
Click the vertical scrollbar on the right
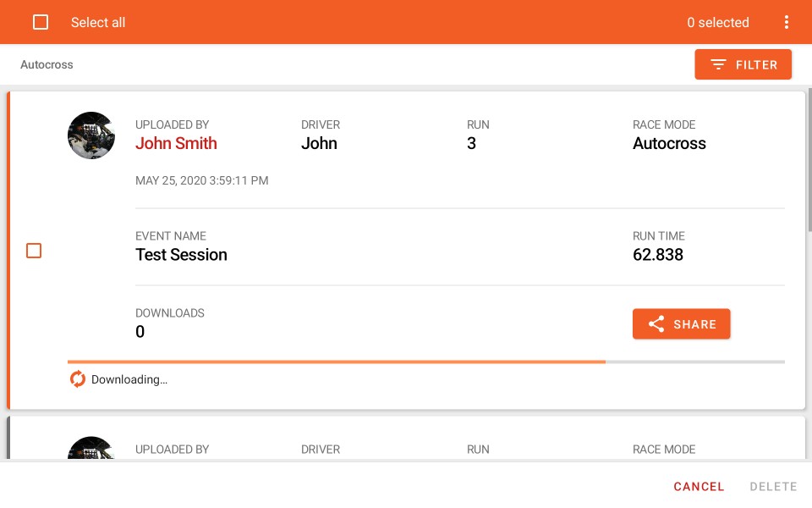(x=809, y=160)
